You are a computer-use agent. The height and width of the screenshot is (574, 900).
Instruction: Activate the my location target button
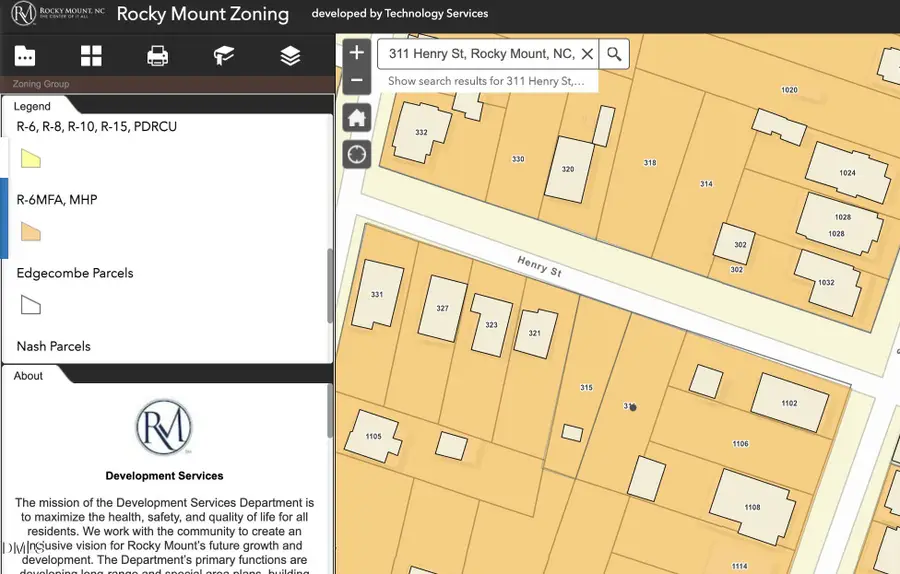pyautogui.click(x=356, y=154)
